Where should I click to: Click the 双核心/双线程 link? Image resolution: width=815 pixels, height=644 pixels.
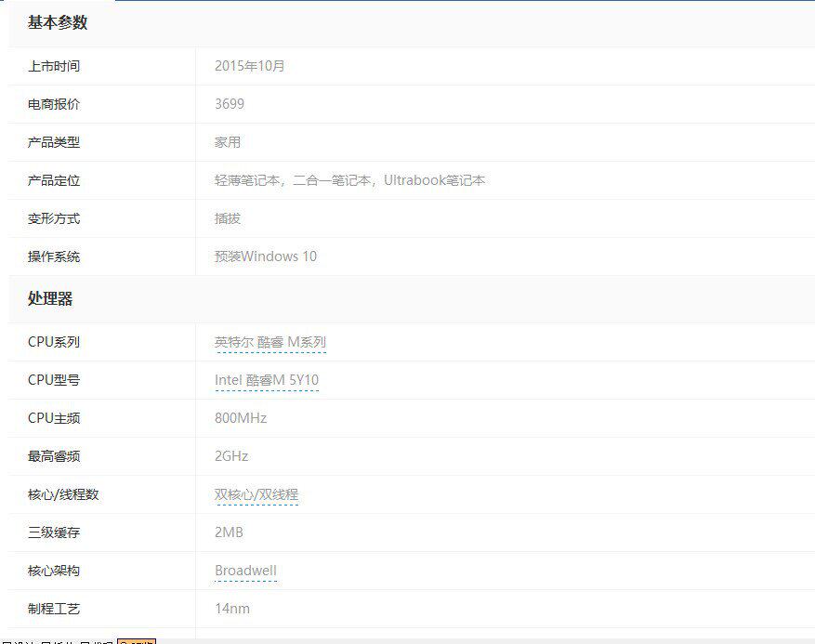coord(256,494)
